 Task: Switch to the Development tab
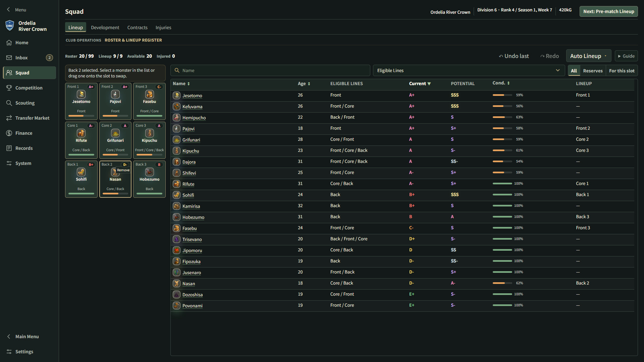pos(105,27)
